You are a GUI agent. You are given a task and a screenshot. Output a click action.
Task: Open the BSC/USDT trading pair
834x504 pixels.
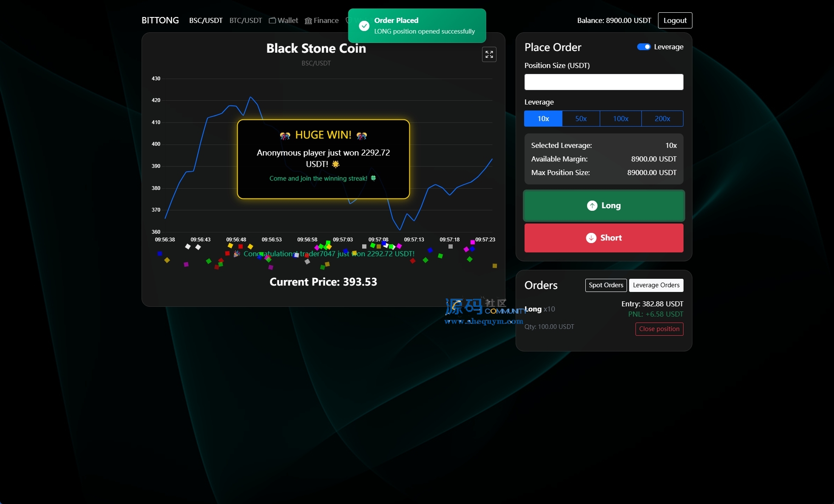[206, 20]
